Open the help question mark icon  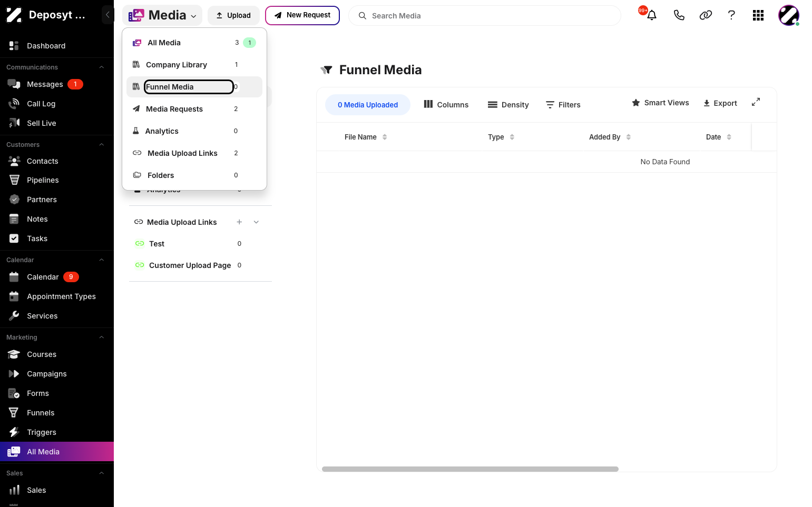click(731, 15)
